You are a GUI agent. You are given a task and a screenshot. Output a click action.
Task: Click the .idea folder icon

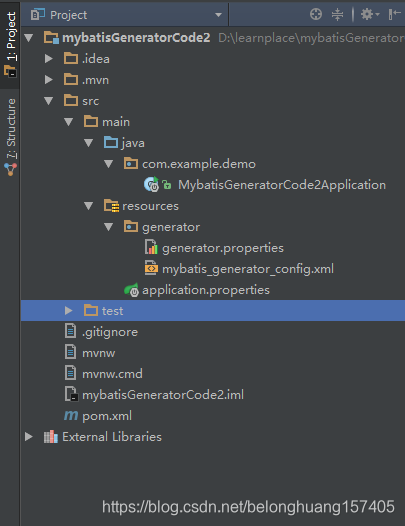click(71, 58)
